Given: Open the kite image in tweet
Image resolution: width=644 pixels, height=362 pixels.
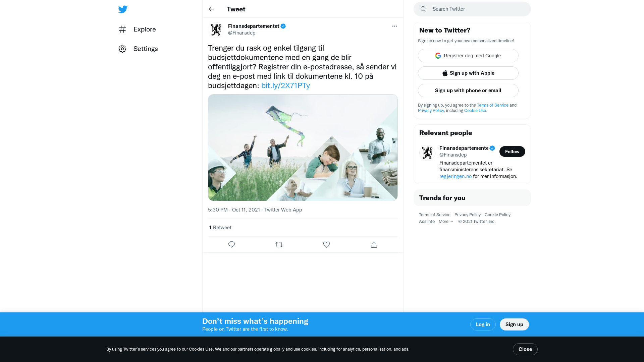Looking at the screenshot, I should (303, 147).
